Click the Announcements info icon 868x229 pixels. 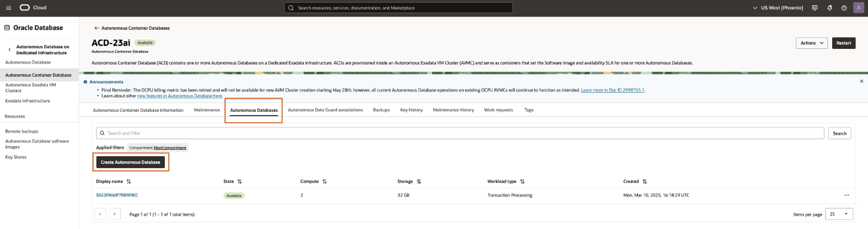[x=86, y=82]
